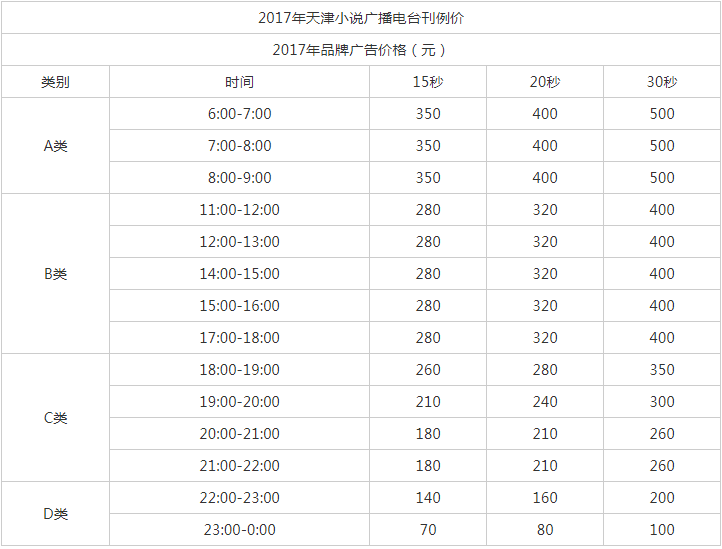
Task: Select the 15秒 column header
Action: [x=428, y=82]
